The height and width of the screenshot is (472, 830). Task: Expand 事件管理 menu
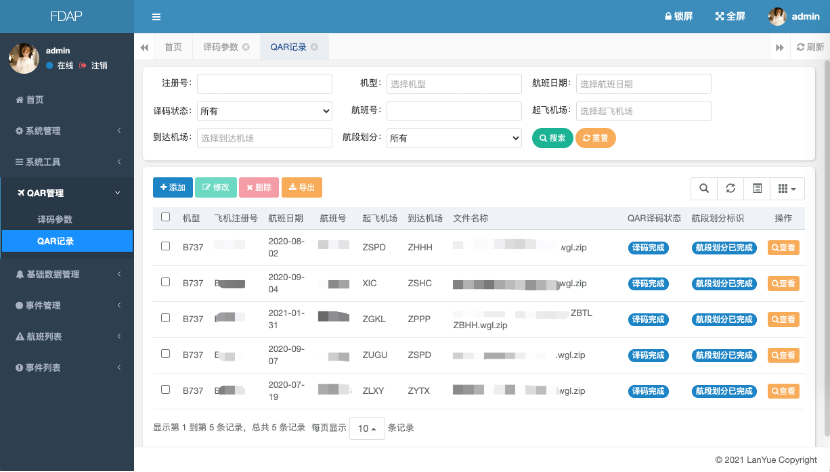67,305
